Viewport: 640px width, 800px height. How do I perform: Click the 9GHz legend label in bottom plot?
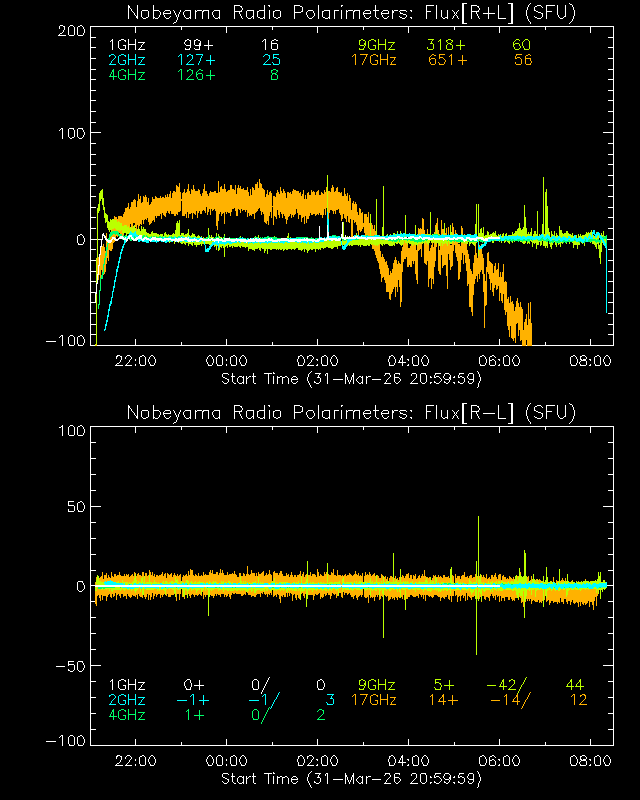click(x=377, y=685)
